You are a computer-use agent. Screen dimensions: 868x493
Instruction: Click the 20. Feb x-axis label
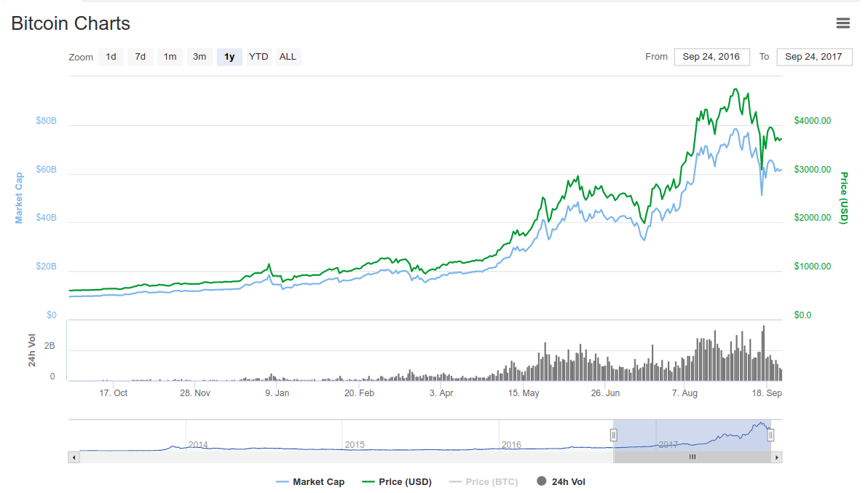click(359, 393)
